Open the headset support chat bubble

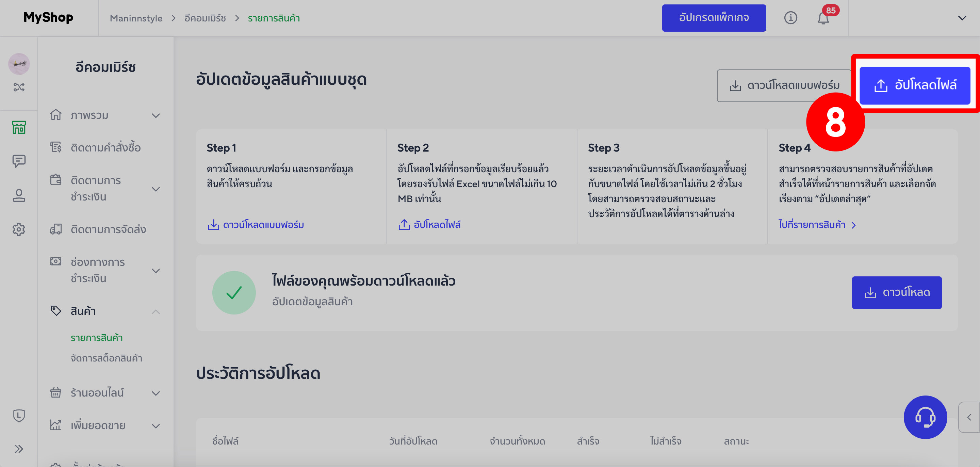[926, 417]
